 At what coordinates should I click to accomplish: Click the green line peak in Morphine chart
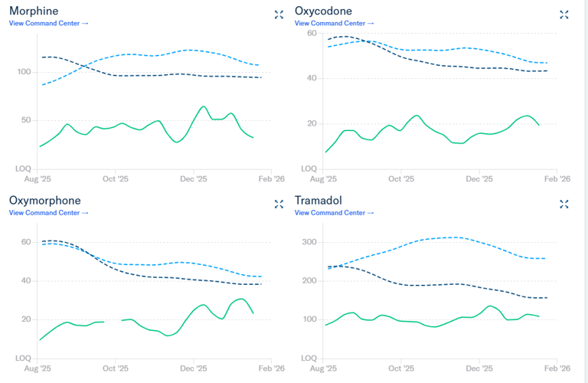point(204,106)
